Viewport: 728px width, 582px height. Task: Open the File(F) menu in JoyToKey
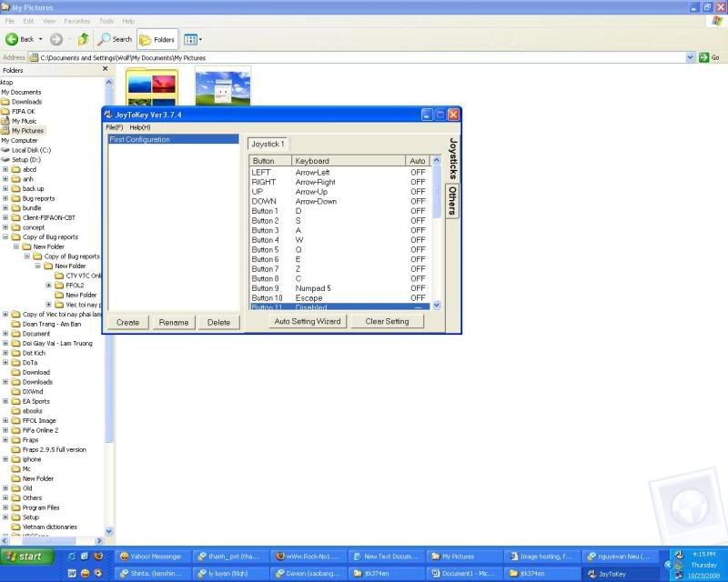point(115,127)
